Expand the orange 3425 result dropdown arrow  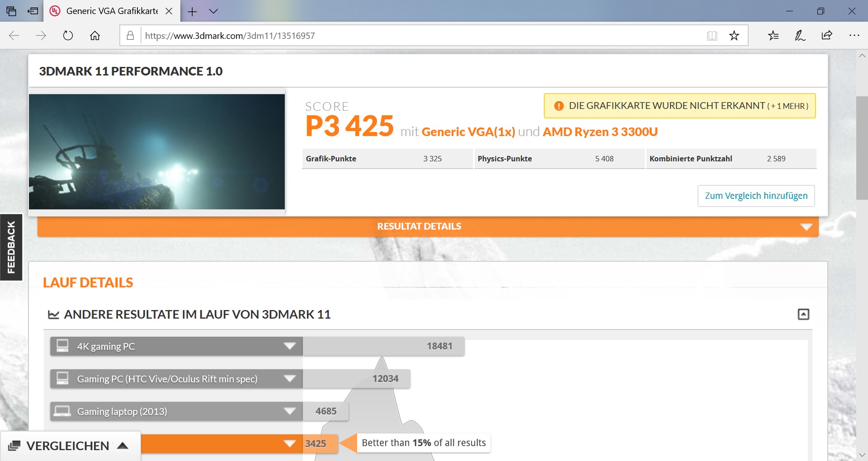click(x=289, y=443)
